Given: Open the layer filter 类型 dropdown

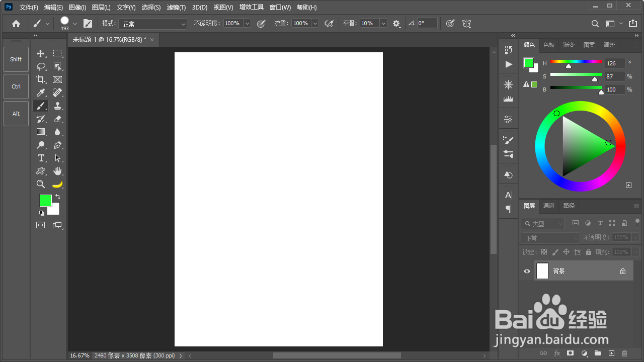Looking at the screenshot, I should (x=543, y=223).
